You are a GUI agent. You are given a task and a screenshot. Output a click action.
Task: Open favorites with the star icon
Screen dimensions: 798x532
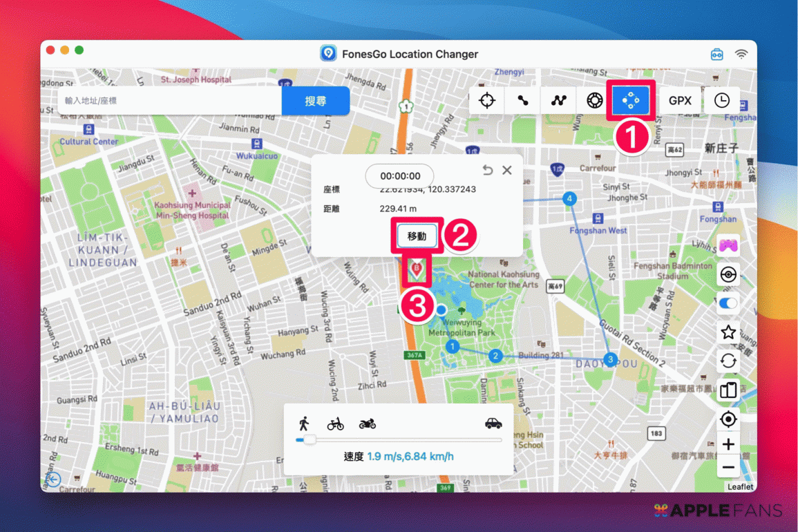(x=728, y=332)
